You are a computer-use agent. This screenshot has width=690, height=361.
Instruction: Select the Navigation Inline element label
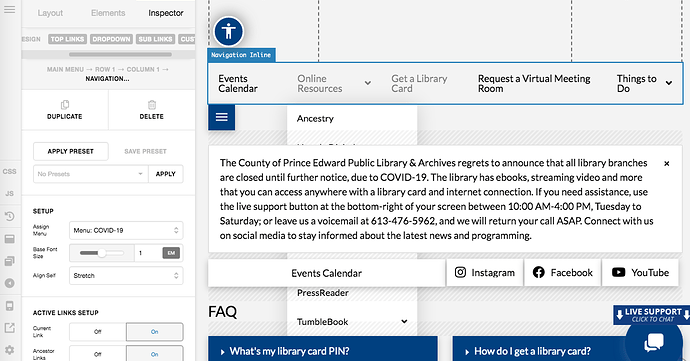241,55
